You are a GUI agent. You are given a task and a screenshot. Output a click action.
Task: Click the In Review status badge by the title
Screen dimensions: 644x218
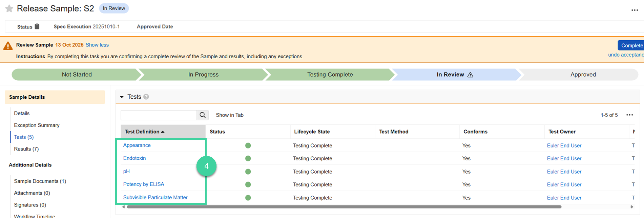(x=114, y=8)
